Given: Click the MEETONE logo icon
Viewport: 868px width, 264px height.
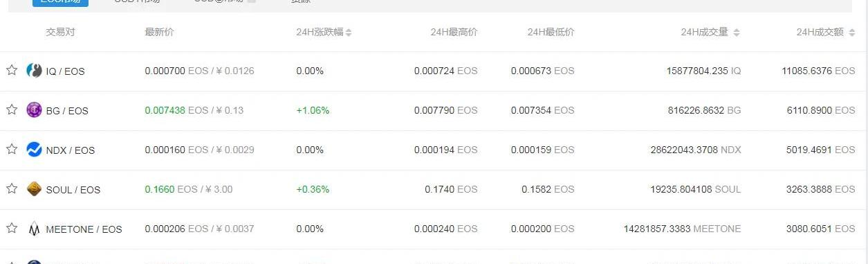Looking at the screenshot, I should click(x=34, y=229).
